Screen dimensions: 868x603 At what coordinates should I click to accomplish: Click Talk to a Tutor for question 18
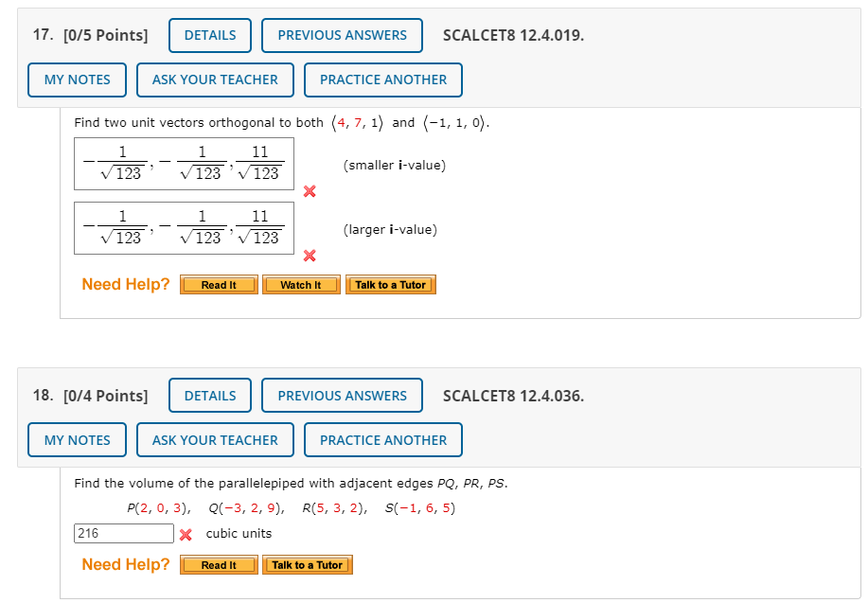pyautogui.click(x=307, y=564)
